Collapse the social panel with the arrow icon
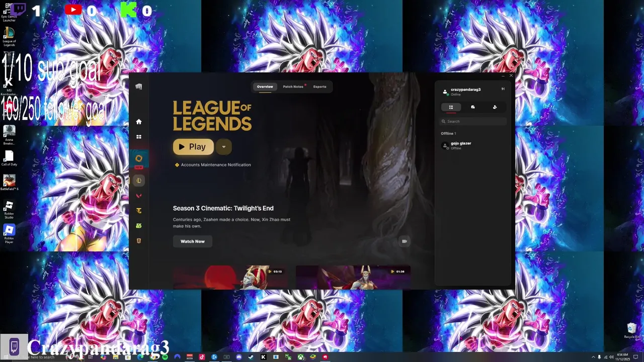 [503, 89]
